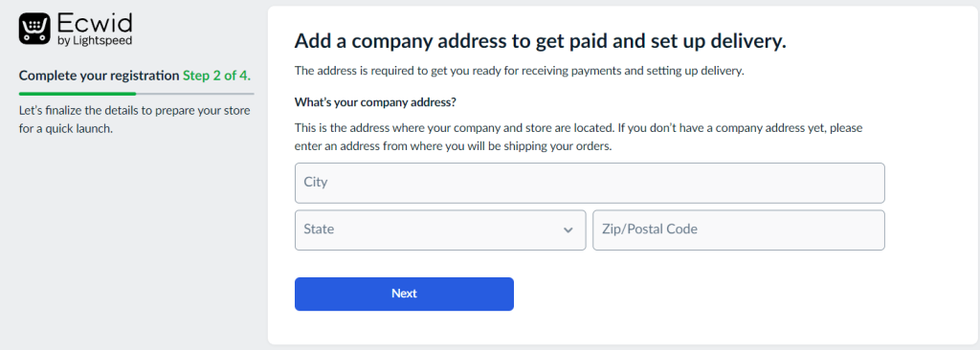Click the green filled portion of the progress bar
Viewport: 980px width, 350px height.
tap(78, 94)
